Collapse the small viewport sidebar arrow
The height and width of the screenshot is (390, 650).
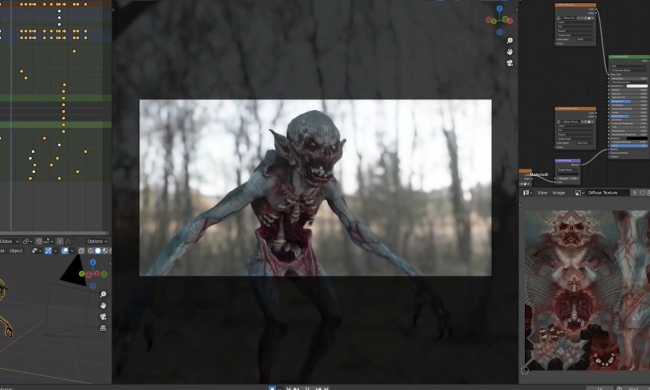tap(110, 263)
